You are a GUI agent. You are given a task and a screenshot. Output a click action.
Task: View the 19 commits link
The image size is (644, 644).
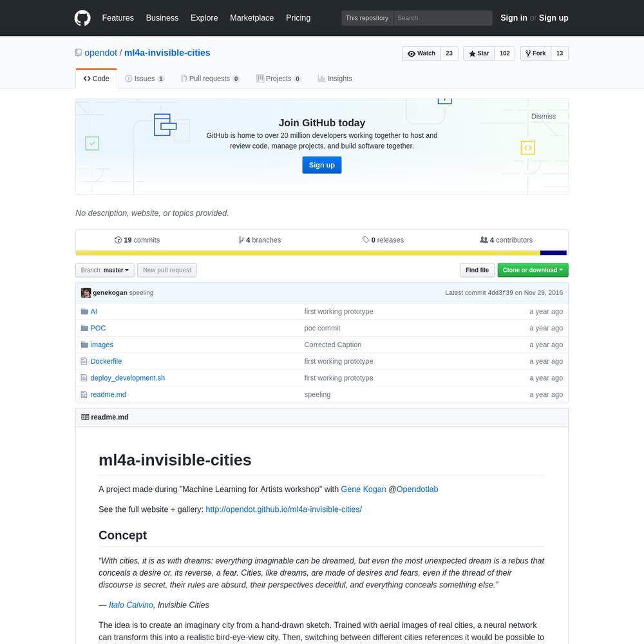[x=137, y=240]
